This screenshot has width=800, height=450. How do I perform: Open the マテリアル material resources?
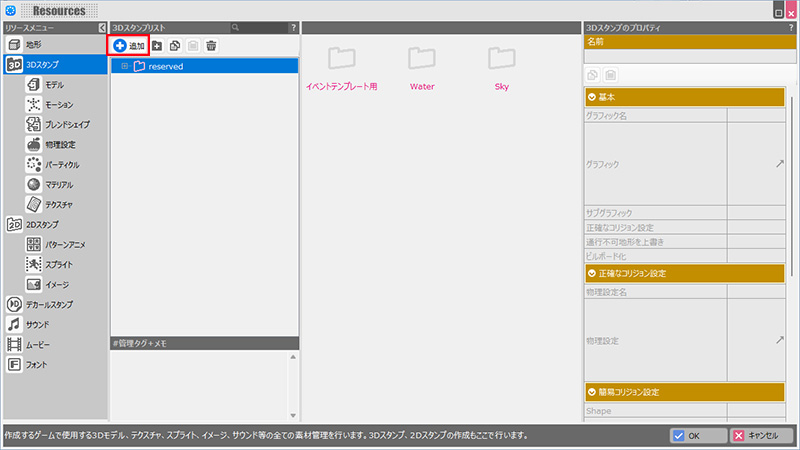pos(65,185)
